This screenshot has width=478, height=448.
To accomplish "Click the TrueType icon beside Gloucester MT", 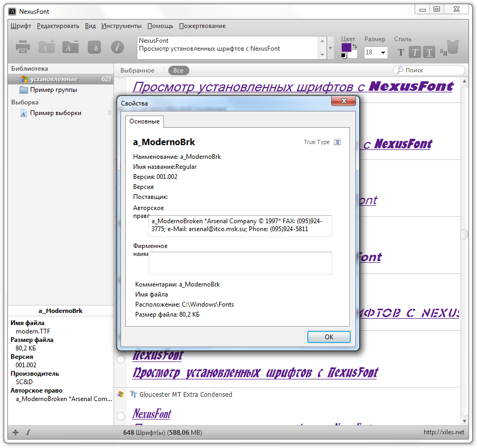I will click(x=133, y=394).
